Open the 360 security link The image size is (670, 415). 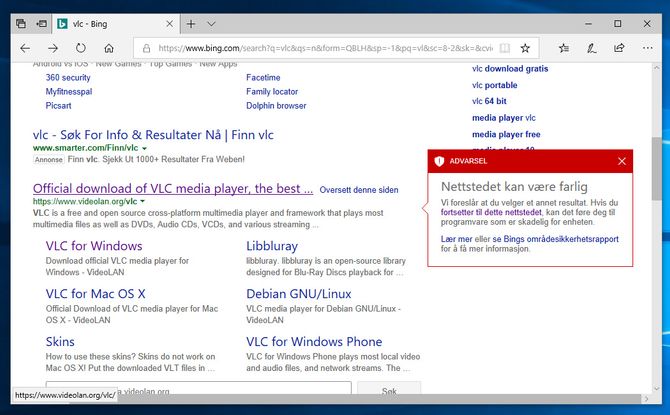(68, 78)
